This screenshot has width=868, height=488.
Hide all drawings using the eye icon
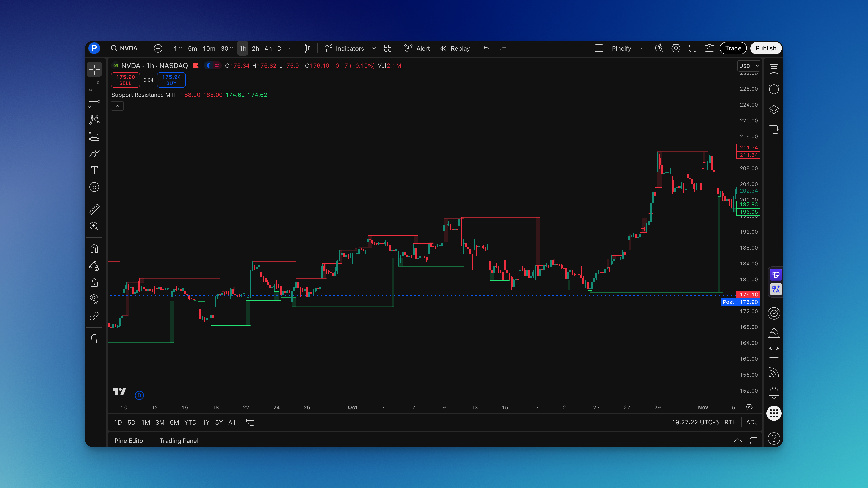coord(94,299)
